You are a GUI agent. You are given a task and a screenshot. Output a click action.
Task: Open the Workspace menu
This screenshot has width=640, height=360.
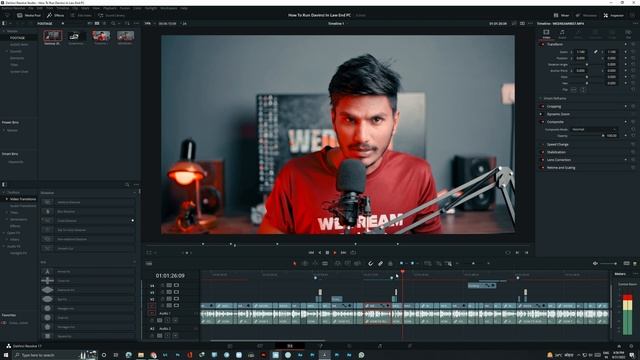pos(169,8)
